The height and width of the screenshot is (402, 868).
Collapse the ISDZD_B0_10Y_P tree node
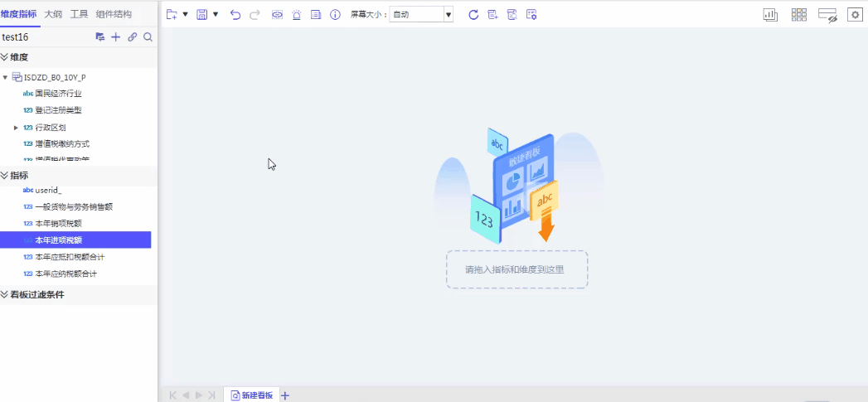(6, 78)
